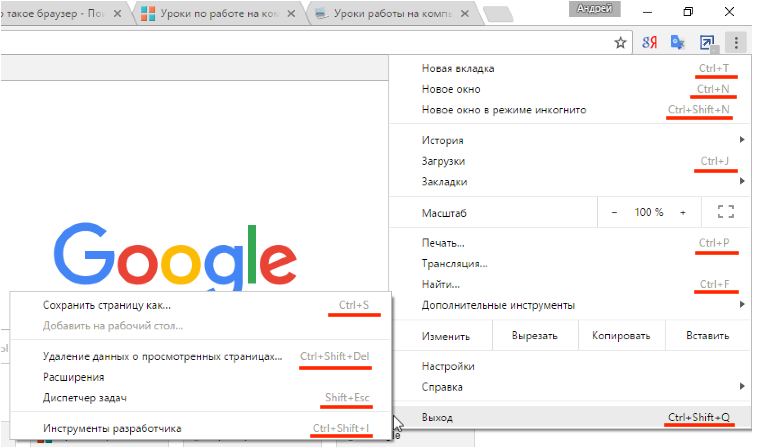Select 'Выход' to quit Chrome
Screen dimensions: 757x448
pos(570,418)
